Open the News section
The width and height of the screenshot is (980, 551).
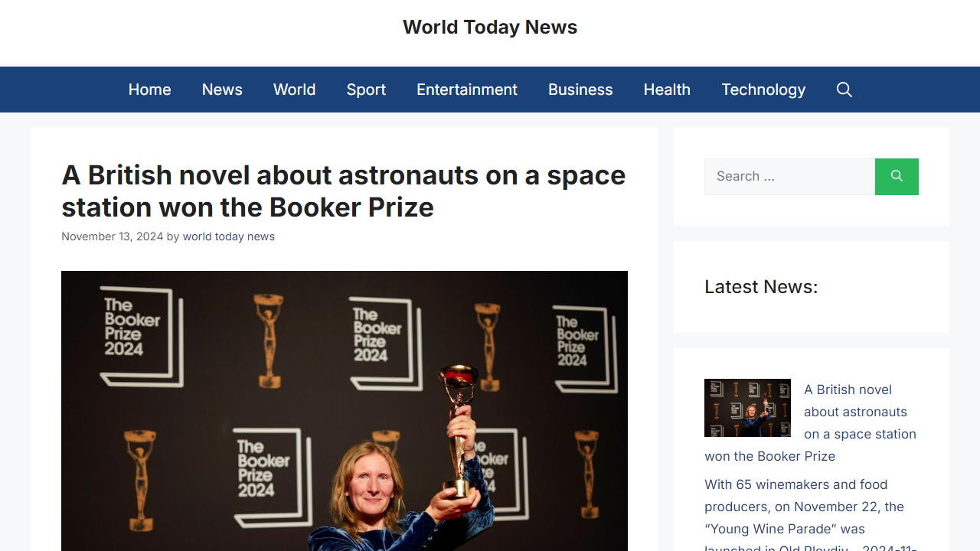tap(221, 90)
